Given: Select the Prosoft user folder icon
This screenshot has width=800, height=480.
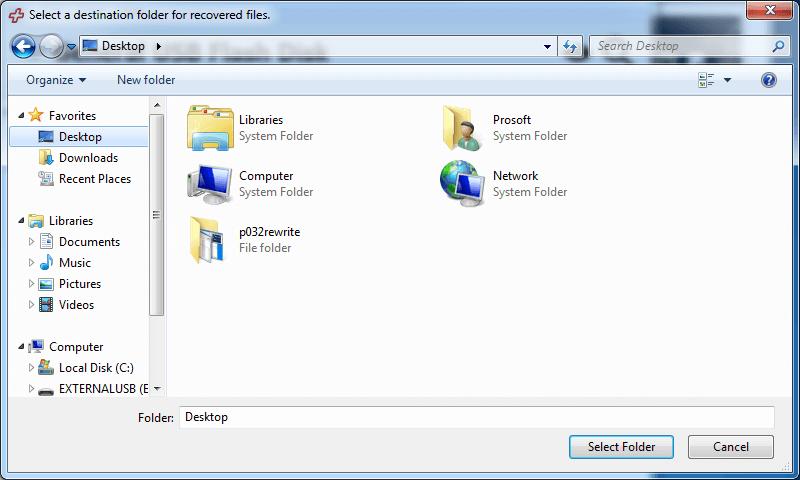Looking at the screenshot, I should tap(463, 128).
